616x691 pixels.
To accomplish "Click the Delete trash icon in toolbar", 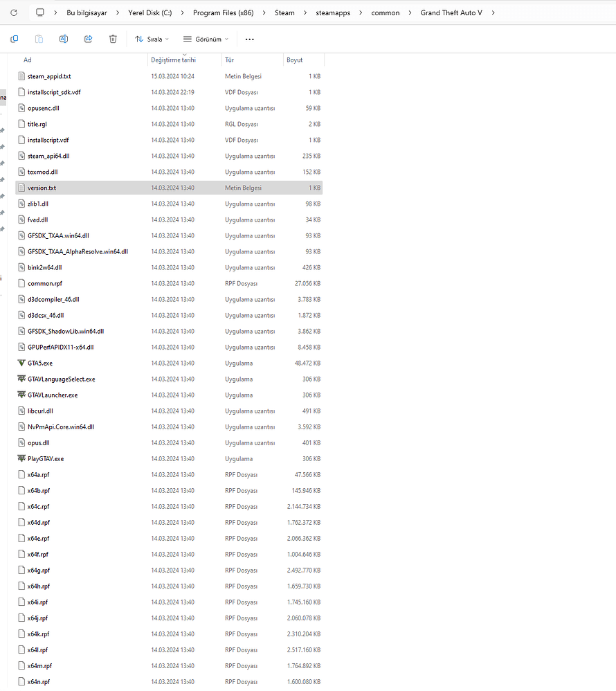I will [x=113, y=39].
